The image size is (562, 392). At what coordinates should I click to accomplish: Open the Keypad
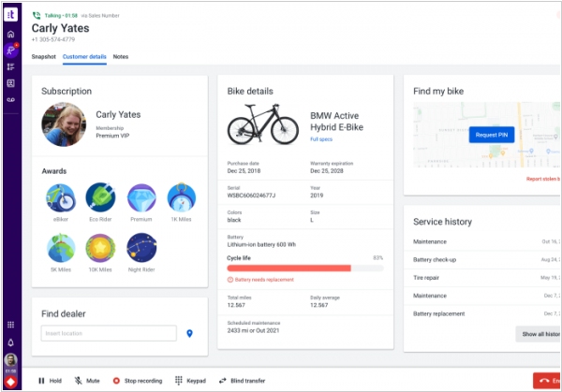[190, 381]
